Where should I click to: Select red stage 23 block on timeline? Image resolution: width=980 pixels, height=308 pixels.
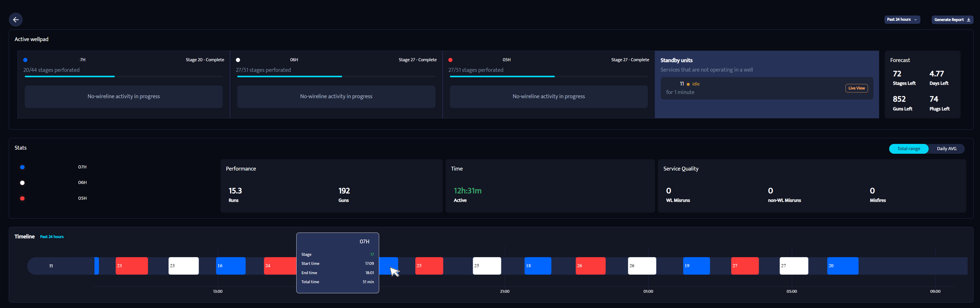click(132, 266)
